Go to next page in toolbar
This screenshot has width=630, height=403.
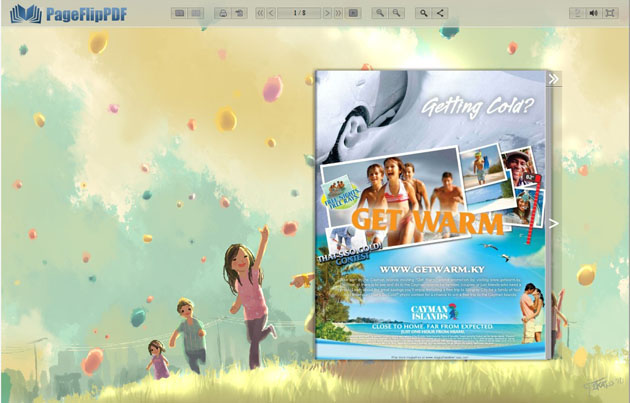click(x=327, y=13)
